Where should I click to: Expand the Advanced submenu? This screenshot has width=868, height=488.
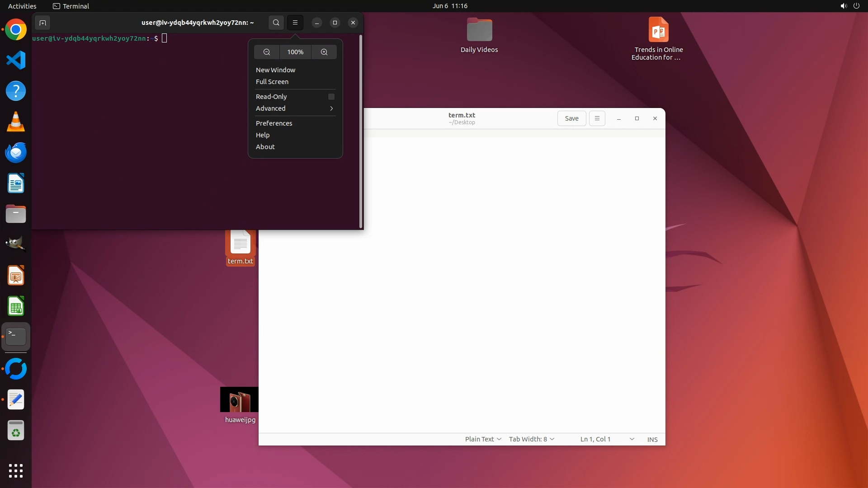point(295,108)
